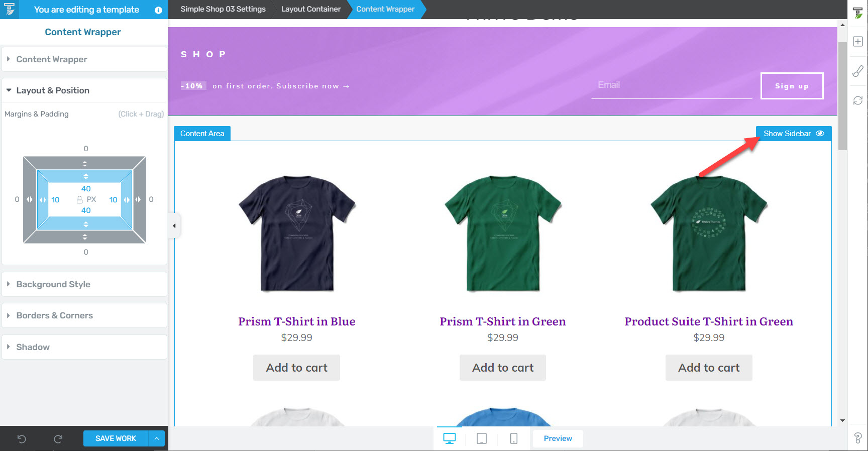Click scrollbar up arrow
This screenshot has width=868, height=451.
pyautogui.click(x=842, y=25)
